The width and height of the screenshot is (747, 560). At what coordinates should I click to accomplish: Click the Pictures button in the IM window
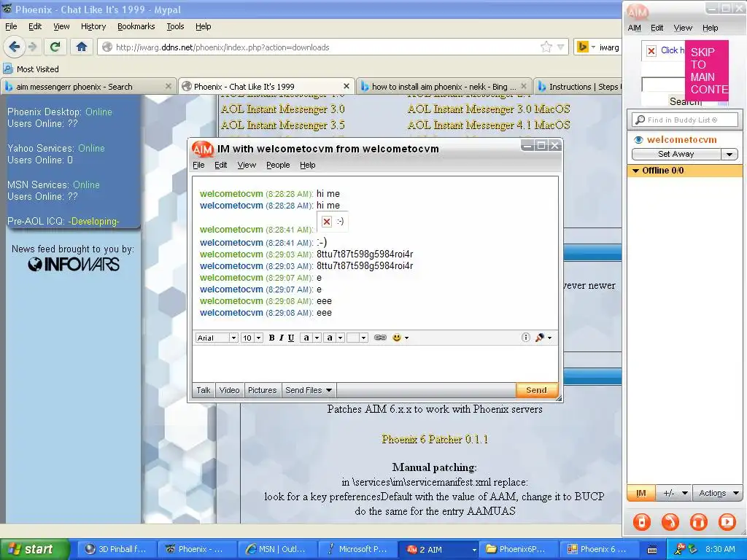click(262, 390)
